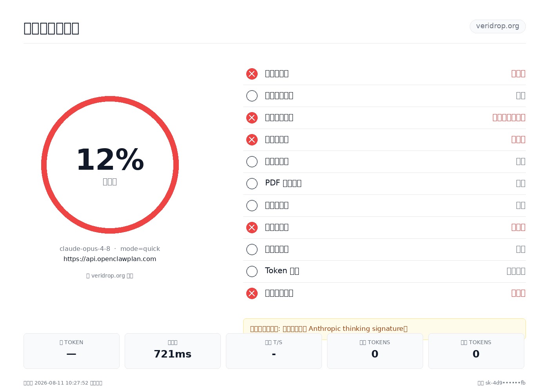Click the empty circle directly above the PDF row
549x392 pixels.
[x=252, y=162]
